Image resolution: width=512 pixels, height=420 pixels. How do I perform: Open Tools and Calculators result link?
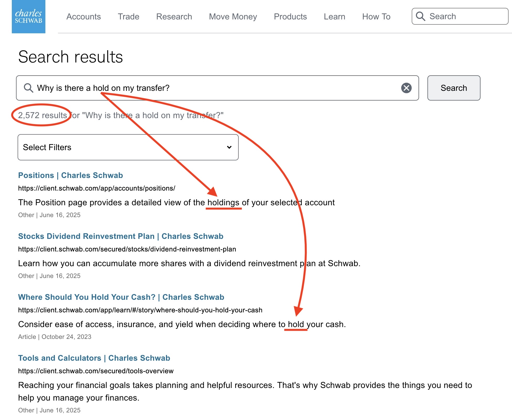coord(94,358)
